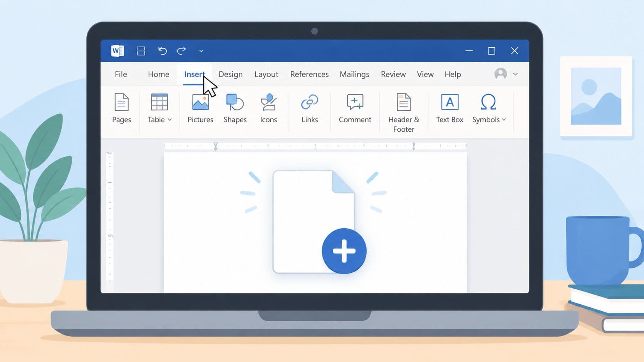Click the Pages icon

point(121,102)
